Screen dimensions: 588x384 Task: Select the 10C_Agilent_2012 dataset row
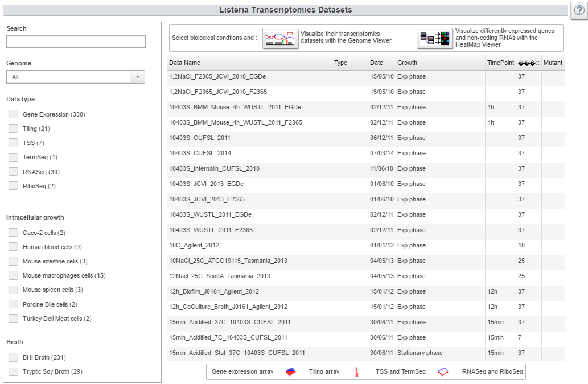coord(194,245)
